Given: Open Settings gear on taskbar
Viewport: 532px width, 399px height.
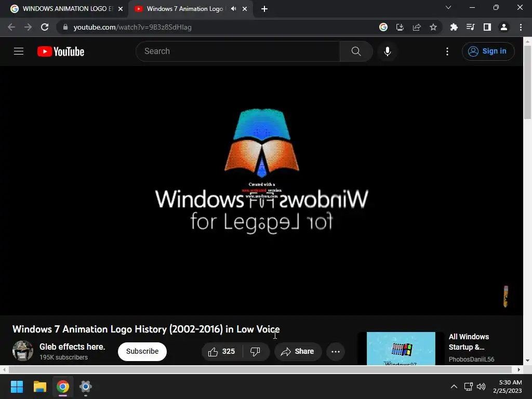Looking at the screenshot, I should [x=86, y=387].
